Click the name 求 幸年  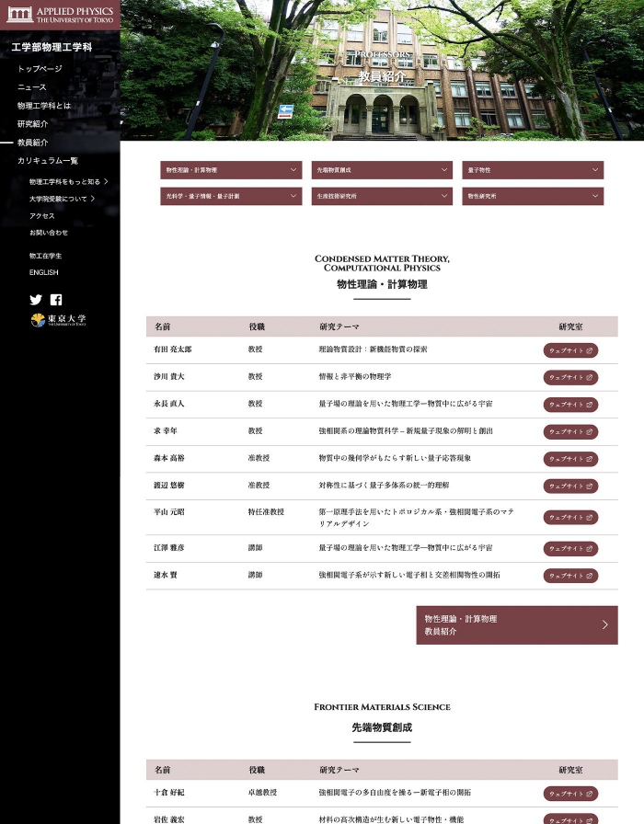tap(165, 431)
